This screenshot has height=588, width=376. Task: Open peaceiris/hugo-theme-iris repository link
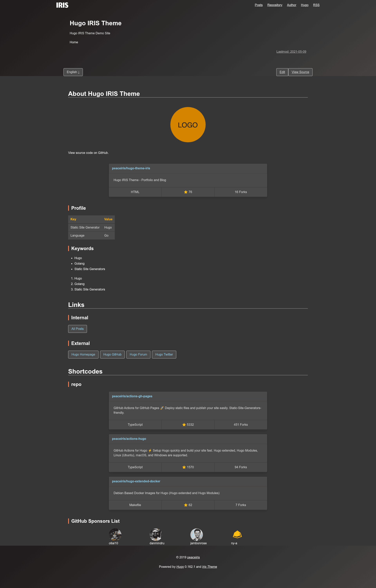(131, 168)
